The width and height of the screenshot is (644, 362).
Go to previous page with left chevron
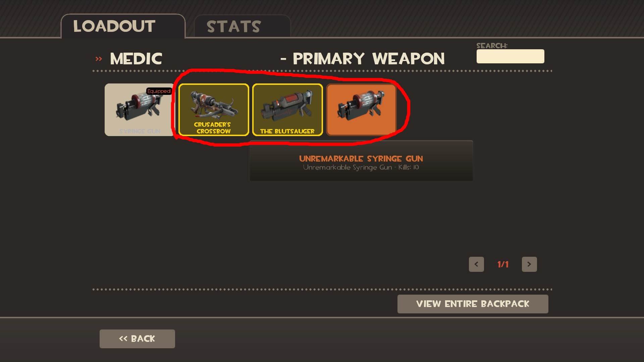coord(476,264)
